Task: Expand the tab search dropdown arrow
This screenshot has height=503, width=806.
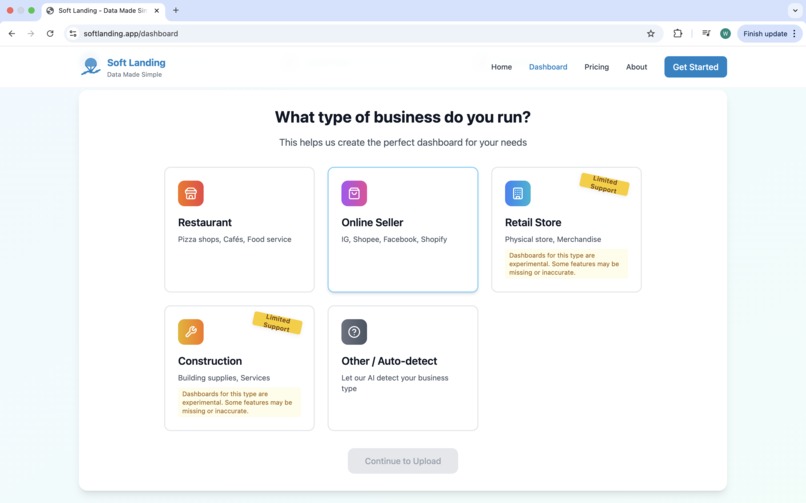Action: 795,10
